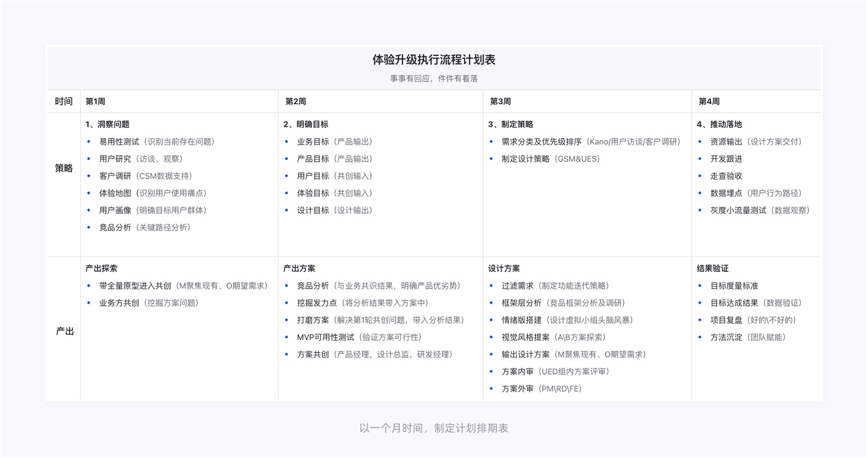Image resolution: width=868 pixels, height=458 pixels.
Task: Click the bullet icon beside 易用性测试
Action: coord(89,141)
